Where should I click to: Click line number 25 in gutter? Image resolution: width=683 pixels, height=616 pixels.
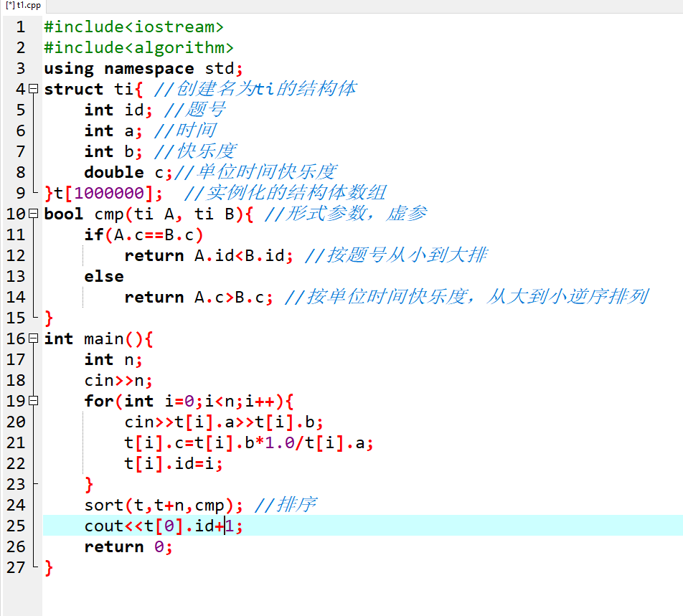pyautogui.click(x=16, y=526)
